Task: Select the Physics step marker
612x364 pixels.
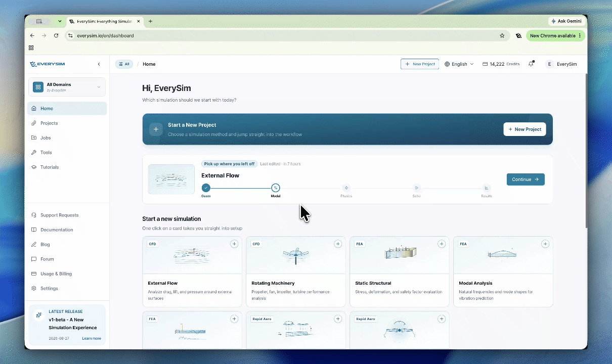Action: 346,188
